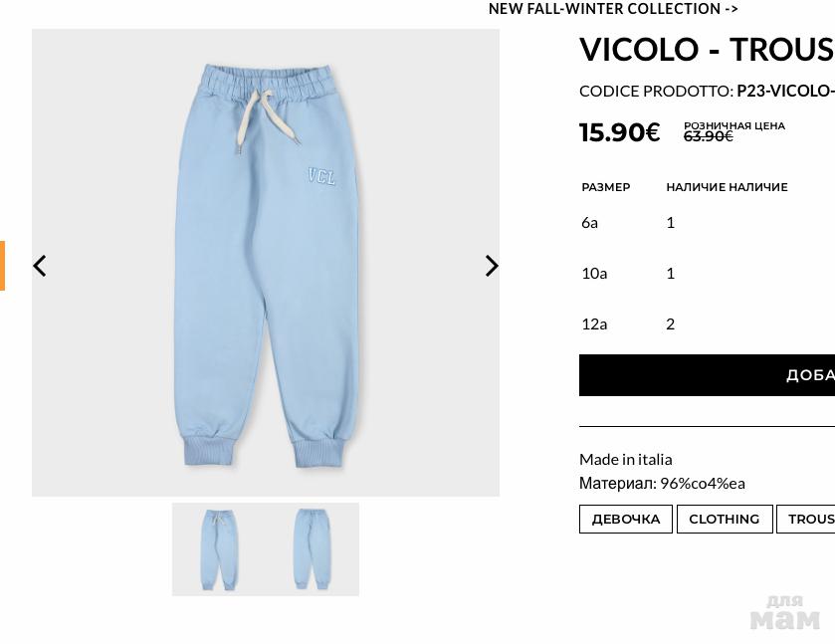The image size is (835, 644).
Task: Open the New Fall-Winter Collection link
Action: [x=613, y=9]
